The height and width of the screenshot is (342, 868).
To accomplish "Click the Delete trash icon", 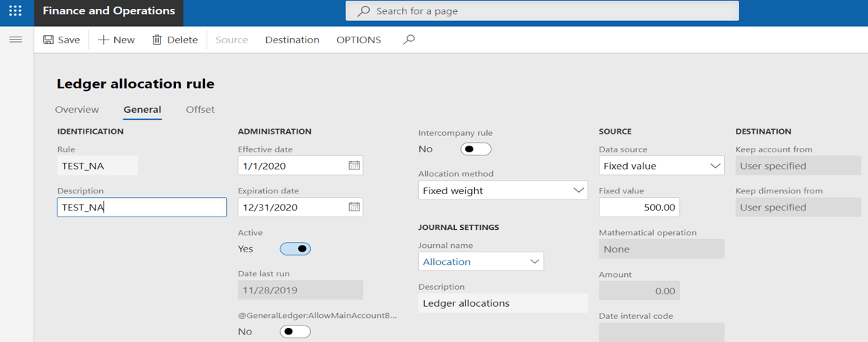I will [157, 40].
